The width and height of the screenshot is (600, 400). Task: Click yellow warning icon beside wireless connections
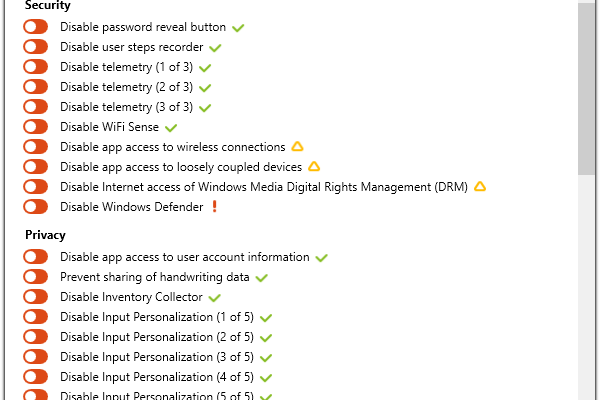(296, 147)
